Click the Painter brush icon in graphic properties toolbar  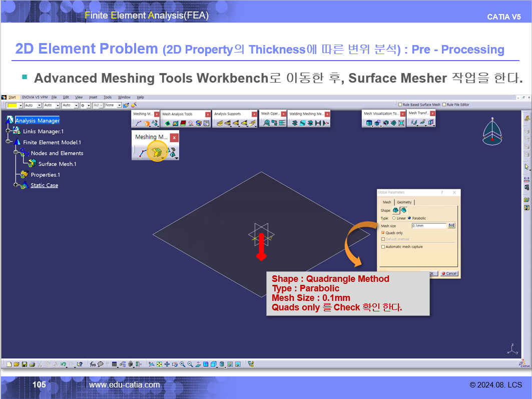tap(126, 105)
